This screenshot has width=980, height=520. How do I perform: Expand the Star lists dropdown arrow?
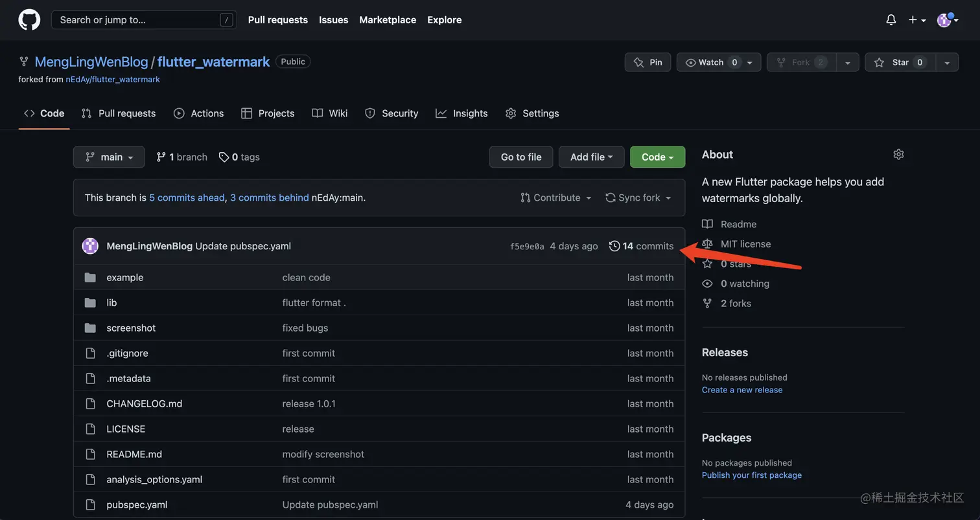pos(947,62)
